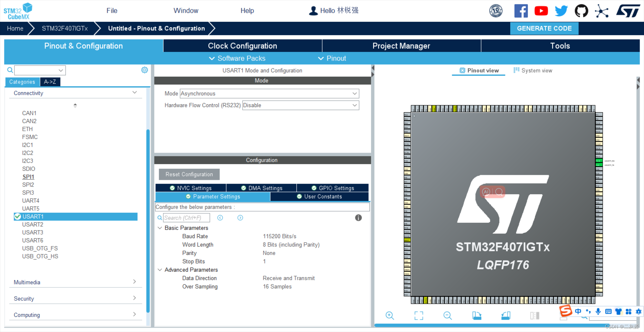Collapse Basic Parameters group
Screen dimensions: 644x332
160,228
